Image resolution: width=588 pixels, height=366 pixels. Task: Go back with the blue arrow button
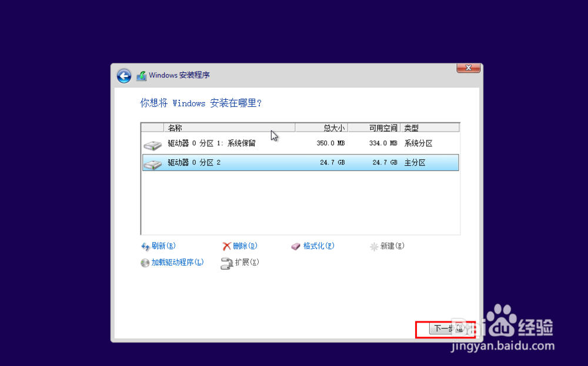[123, 76]
